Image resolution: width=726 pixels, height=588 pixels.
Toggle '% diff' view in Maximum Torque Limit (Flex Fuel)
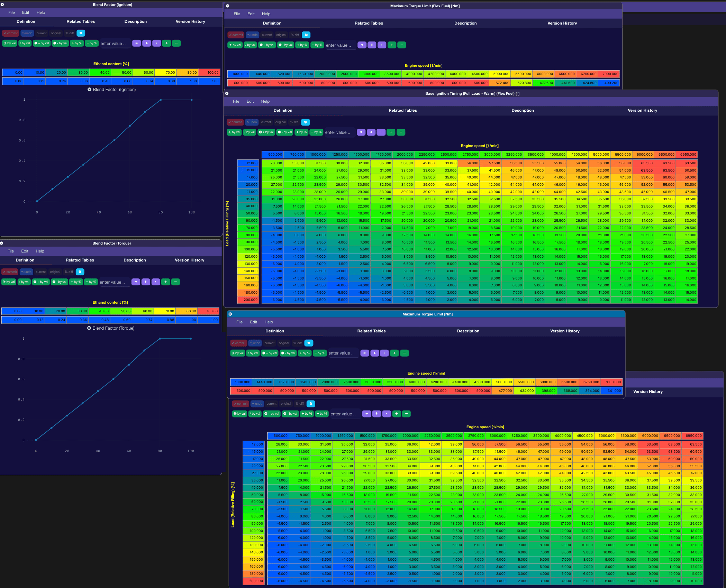pos(295,35)
